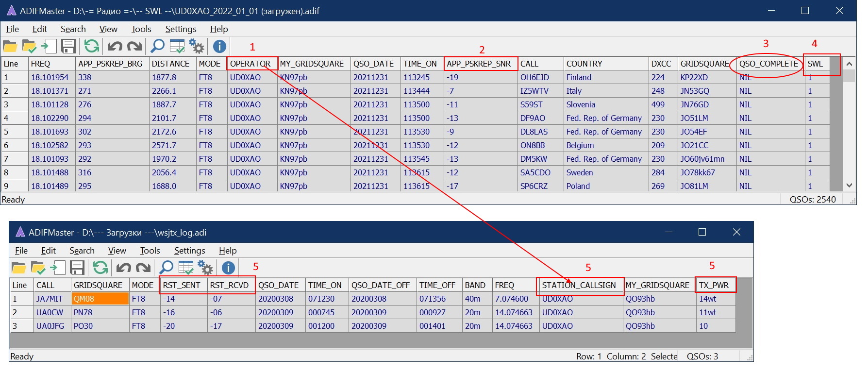This screenshot has height=374, width=868.
Task: Redo the change in the UD0XAO window
Action: click(134, 46)
